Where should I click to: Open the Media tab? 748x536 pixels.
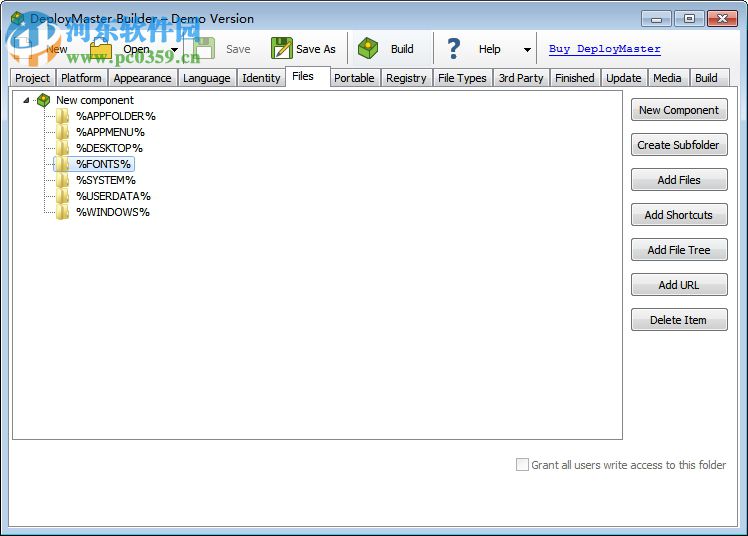click(x=667, y=78)
